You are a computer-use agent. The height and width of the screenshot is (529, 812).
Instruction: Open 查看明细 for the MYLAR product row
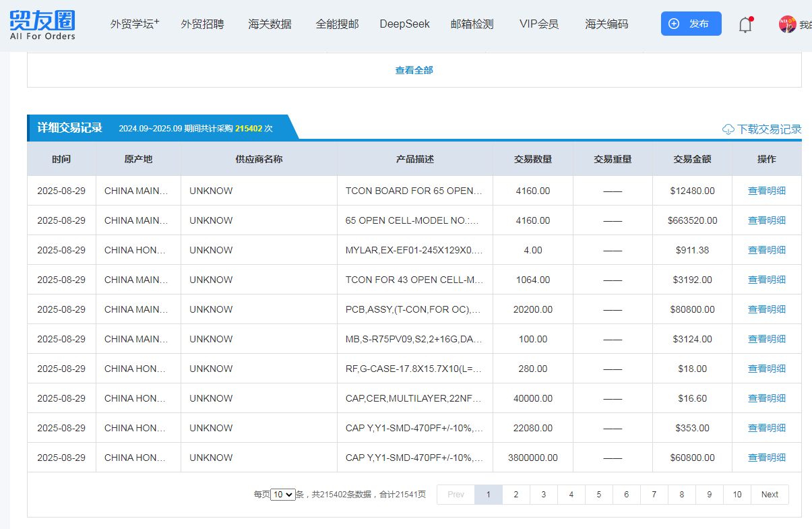coord(766,250)
